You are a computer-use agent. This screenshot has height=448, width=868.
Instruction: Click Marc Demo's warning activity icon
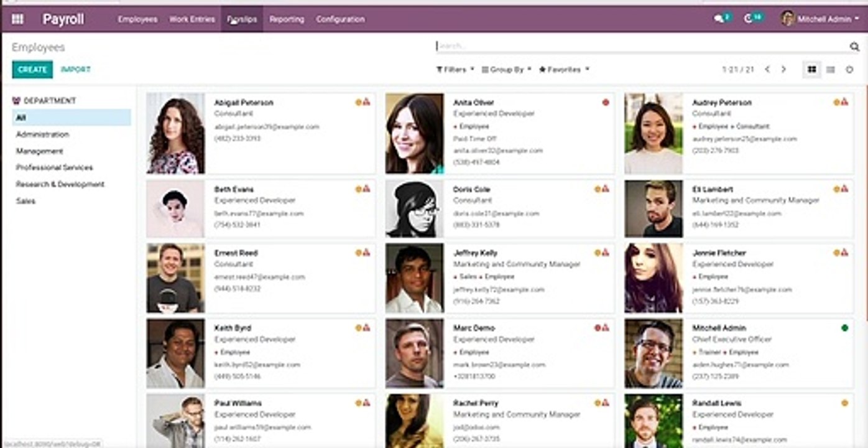pyautogui.click(x=605, y=327)
